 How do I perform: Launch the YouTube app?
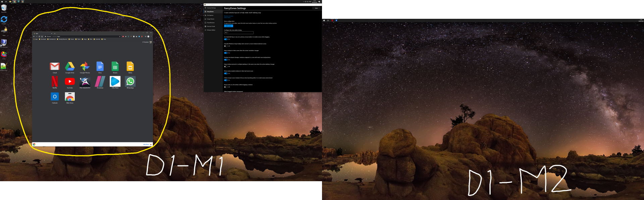(70, 82)
